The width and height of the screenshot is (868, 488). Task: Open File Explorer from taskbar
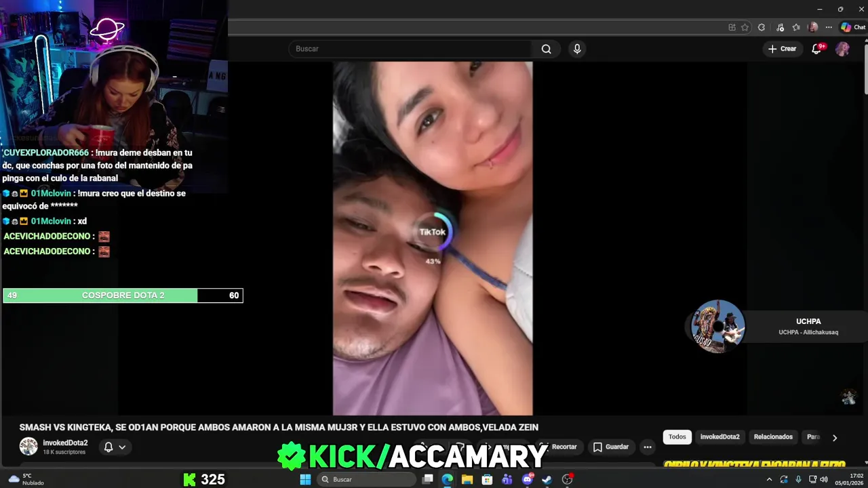pyautogui.click(x=467, y=479)
